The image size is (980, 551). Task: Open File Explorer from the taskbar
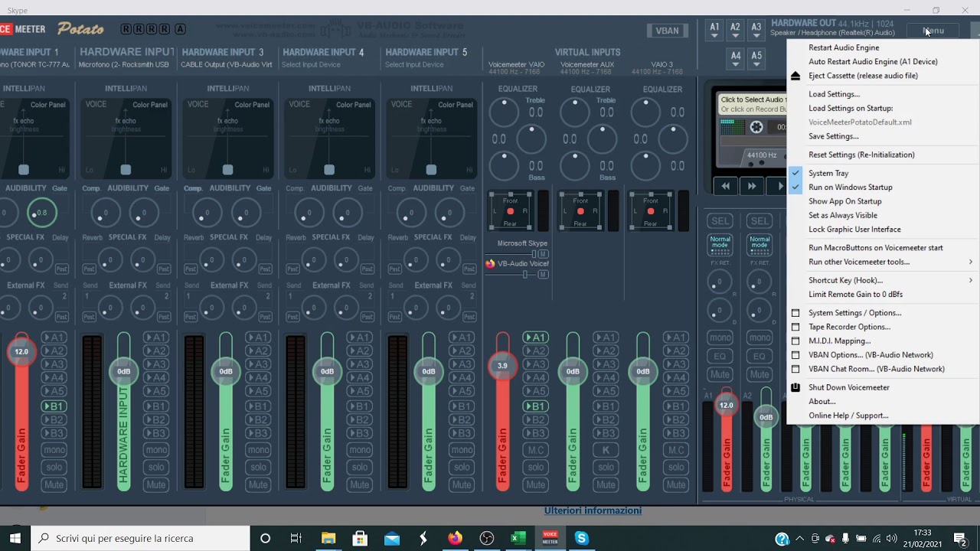pyautogui.click(x=328, y=538)
